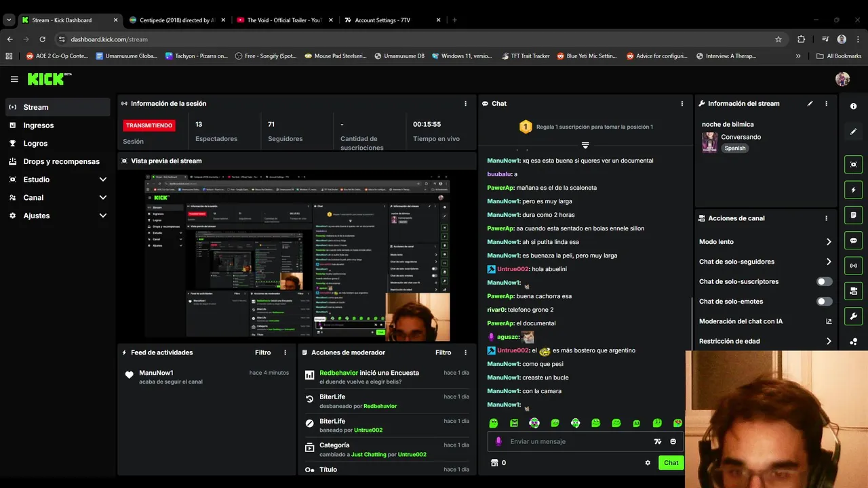Click Just Chatting link in Categoría entry
The width and height of the screenshot is (868, 488).
370,454
